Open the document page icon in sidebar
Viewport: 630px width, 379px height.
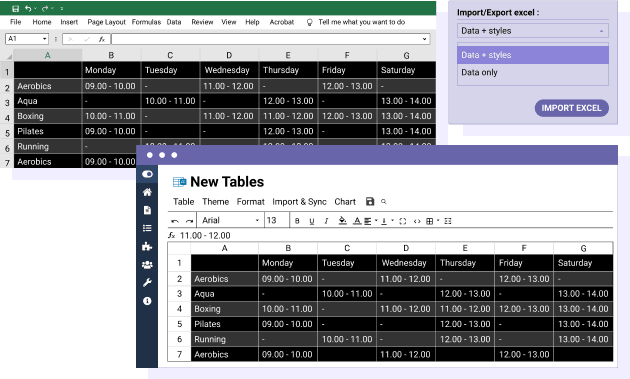pyautogui.click(x=147, y=210)
